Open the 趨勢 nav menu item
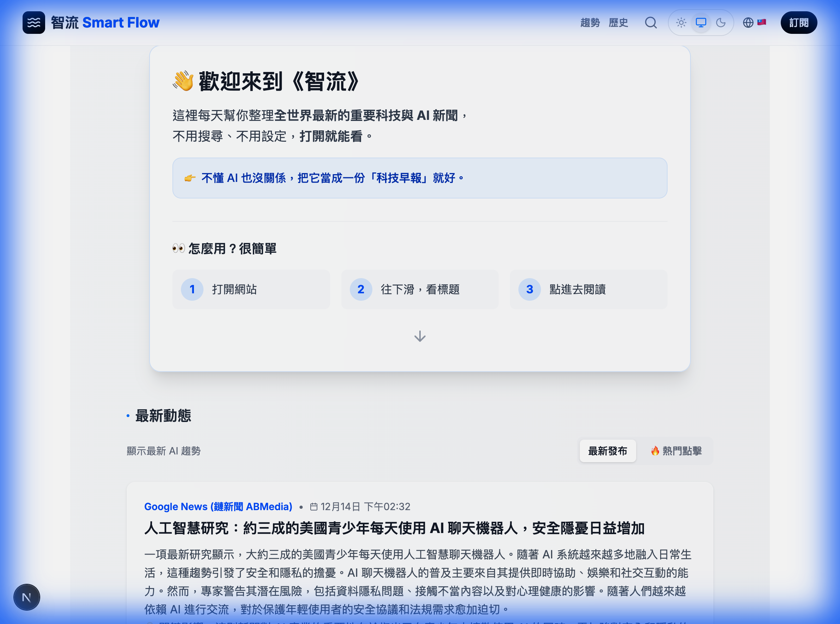 (590, 23)
